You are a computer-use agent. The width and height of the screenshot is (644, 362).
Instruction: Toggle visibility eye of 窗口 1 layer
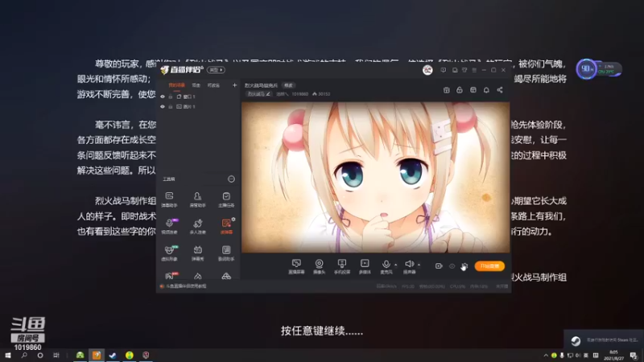pyautogui.click(x=163, y=97)
